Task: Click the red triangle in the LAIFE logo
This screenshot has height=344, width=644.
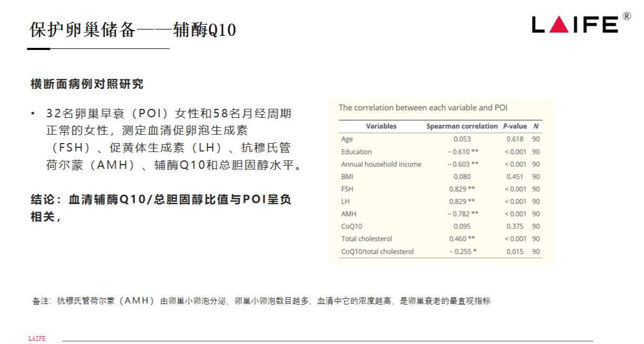Action: coord(559,25)
